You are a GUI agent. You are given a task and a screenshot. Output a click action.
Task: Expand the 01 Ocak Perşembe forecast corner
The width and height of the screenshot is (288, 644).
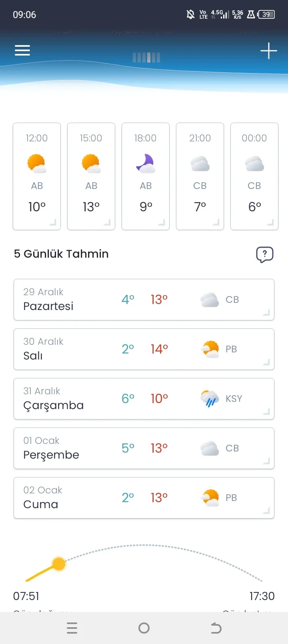click(266, 461)
